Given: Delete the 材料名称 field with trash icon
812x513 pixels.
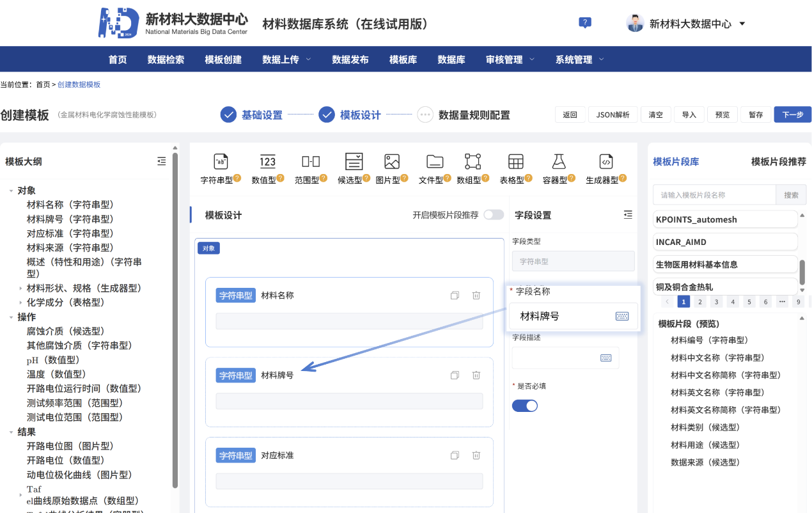Looking at the screenshot, I should (x=476, y=296).
